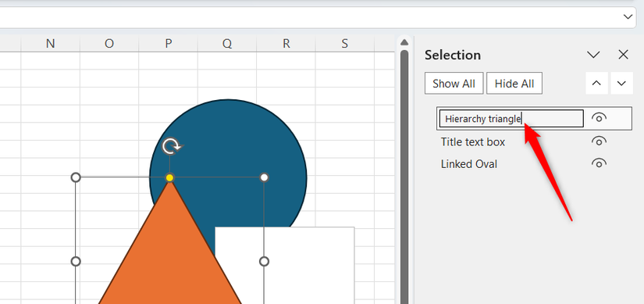
Task: Click inside the Hierarchy triangle name field
Action: (511, 119)
